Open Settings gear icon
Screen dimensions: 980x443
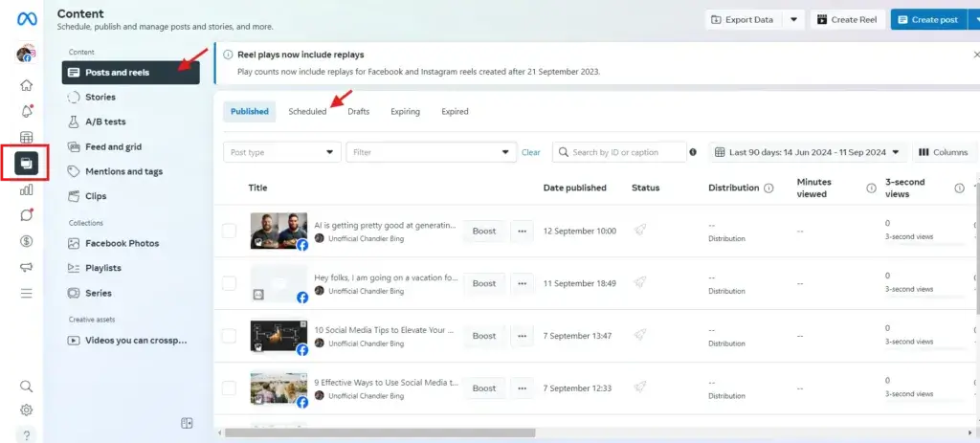pos(26,410)
